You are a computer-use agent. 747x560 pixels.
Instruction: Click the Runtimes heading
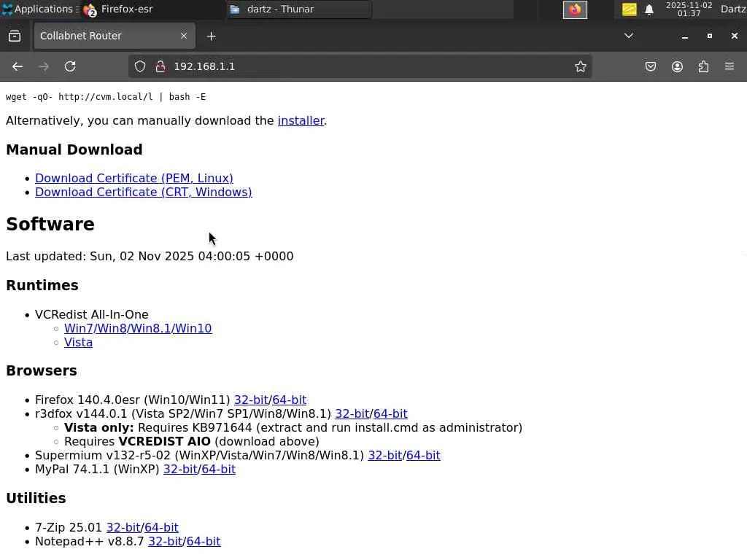[42, 285]
